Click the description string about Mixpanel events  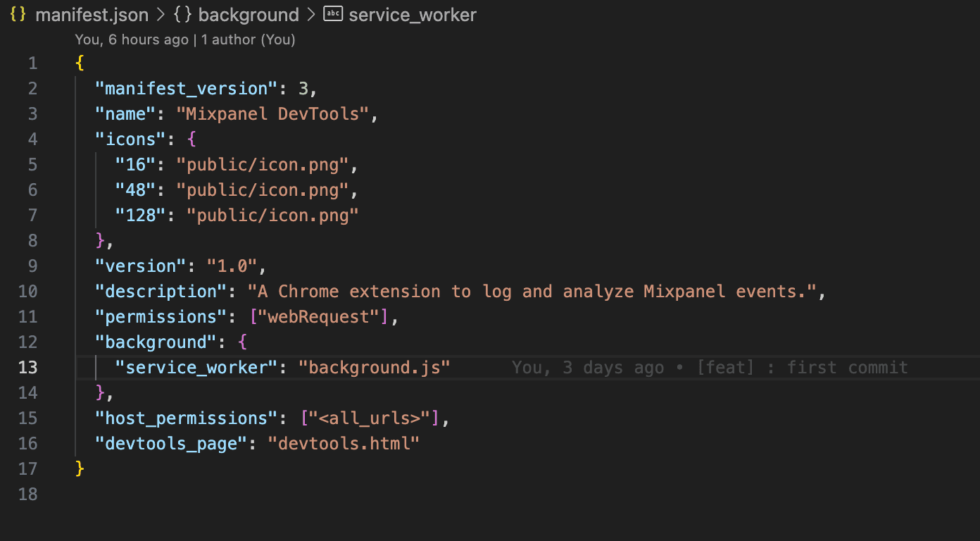pyautogui.click(x=532, y=292)
